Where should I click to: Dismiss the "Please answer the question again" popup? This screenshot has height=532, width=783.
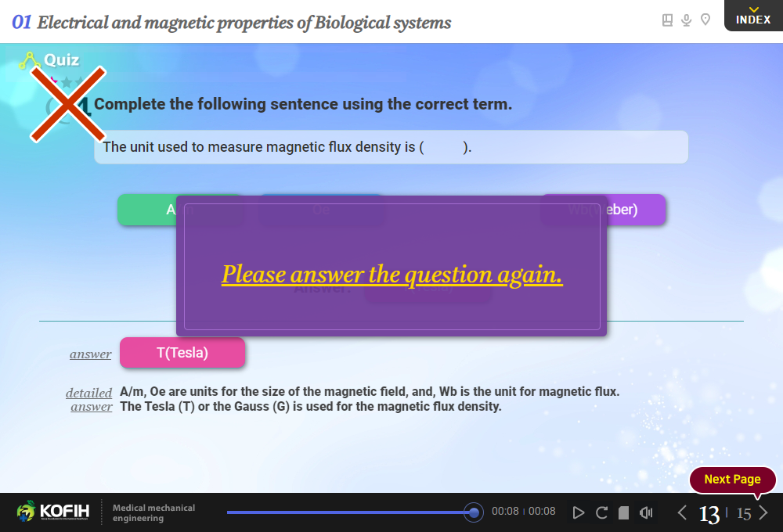[391, 266]
